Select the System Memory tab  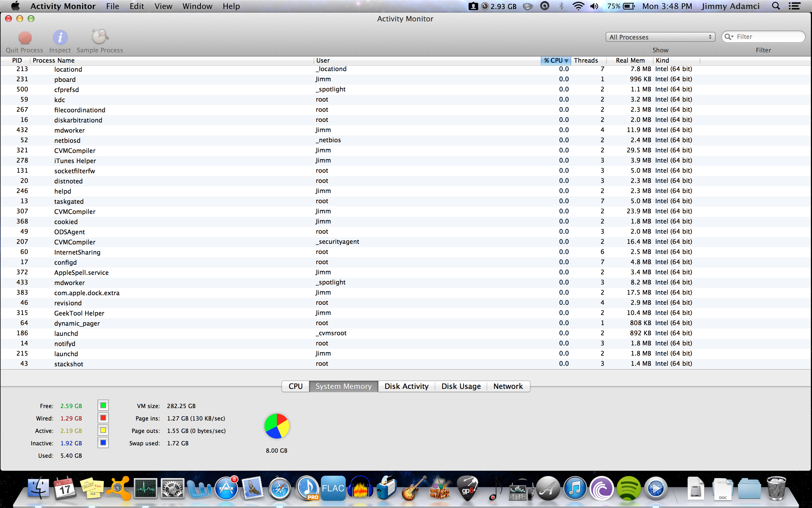[x=344, y=386]
